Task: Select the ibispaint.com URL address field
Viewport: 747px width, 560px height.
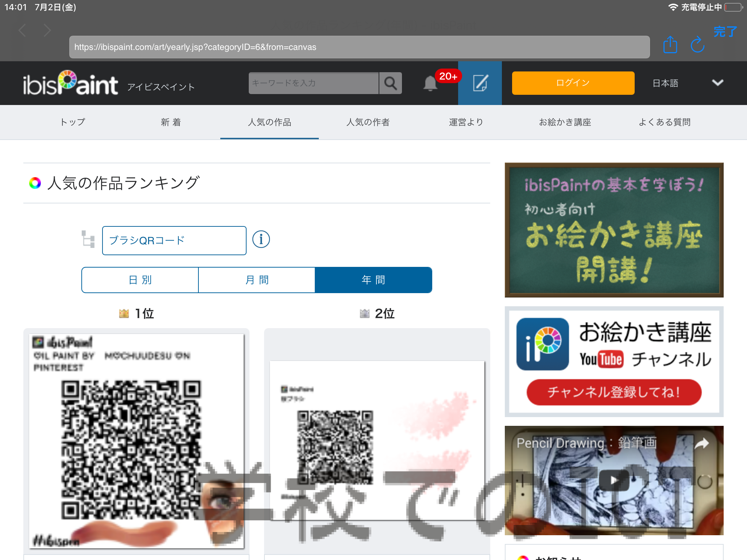Action: [359, 47]
